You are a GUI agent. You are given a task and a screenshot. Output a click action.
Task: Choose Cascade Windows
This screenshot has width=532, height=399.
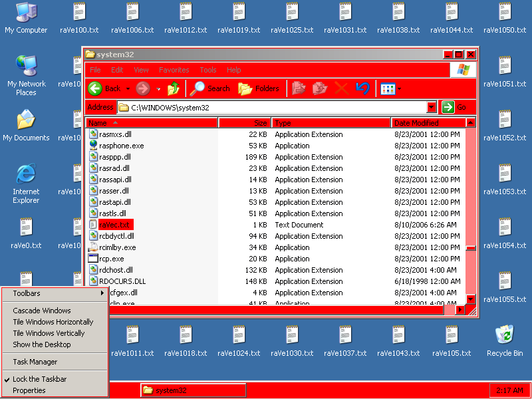pyautogui.click(x=55, y=311)
